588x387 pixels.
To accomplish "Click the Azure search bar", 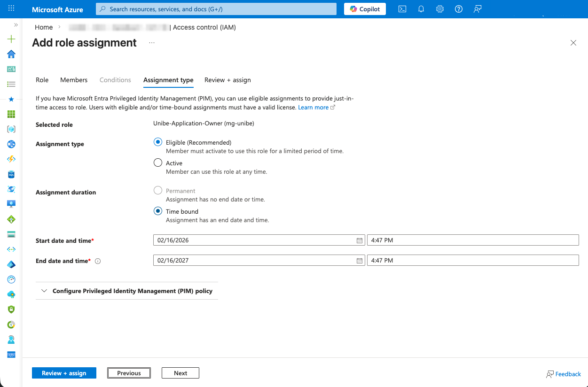I will click(x=216, y=9).
